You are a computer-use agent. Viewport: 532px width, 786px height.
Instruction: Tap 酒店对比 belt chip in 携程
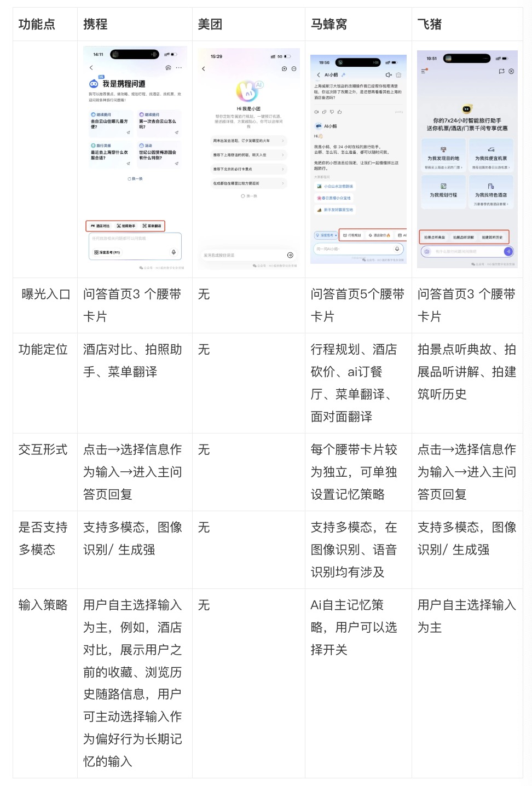tap(100, 226)
